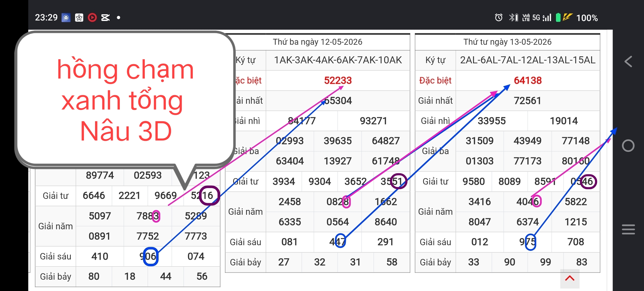The image size is (644, 291).
Task: Select fourth prize number 3934
Action: 284,181
